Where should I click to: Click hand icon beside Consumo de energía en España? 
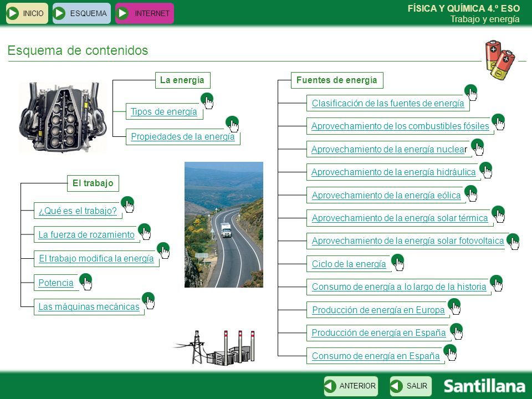coord(450,353)
